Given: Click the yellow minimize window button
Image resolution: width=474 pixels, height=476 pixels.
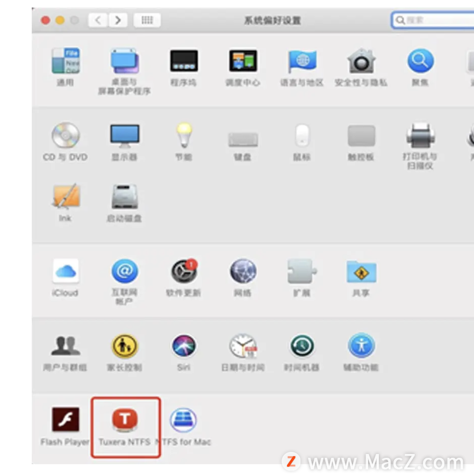Looking at the screenshot, I should [60, 20].
